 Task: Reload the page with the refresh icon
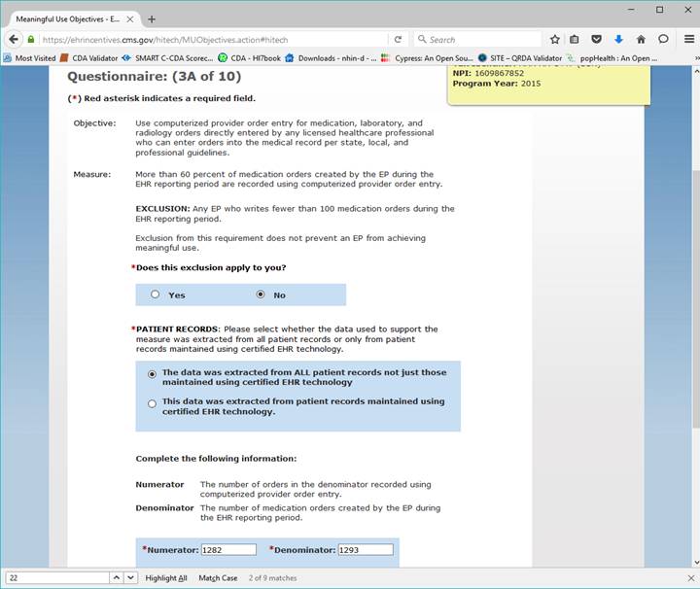click(x=398, y=40)
